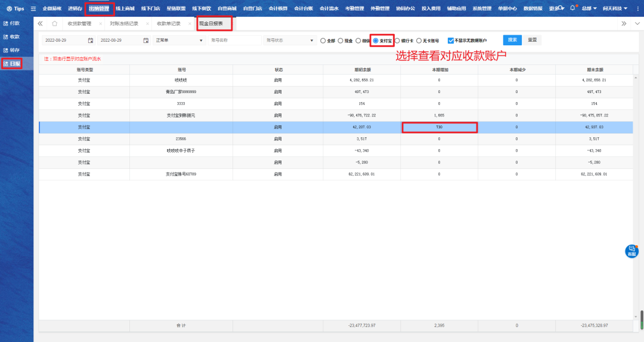Image resolution: width=644 pixels, height=342 pixels.
Task: Click the hamburger menu icon beside Tips
Action: pyautogui.click(x=33, y=8)
